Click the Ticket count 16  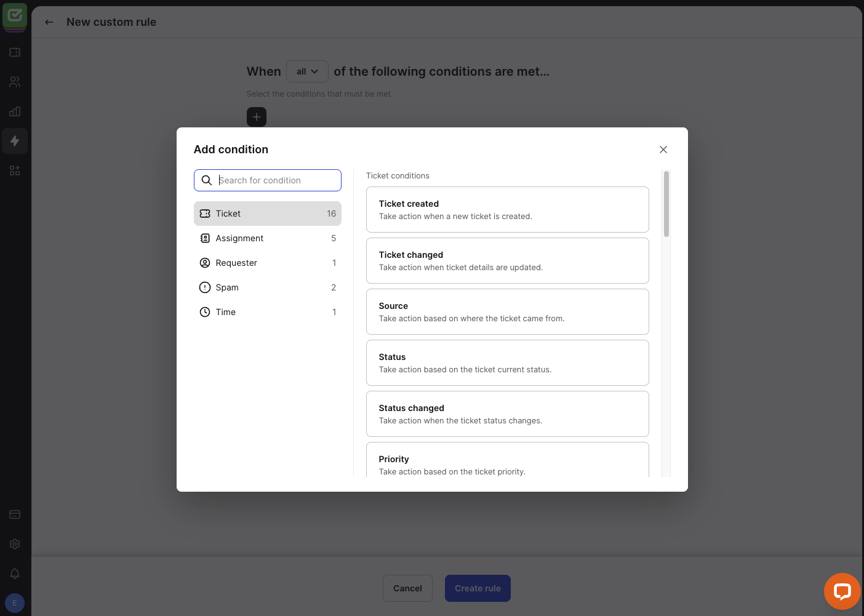coord(332,214)
